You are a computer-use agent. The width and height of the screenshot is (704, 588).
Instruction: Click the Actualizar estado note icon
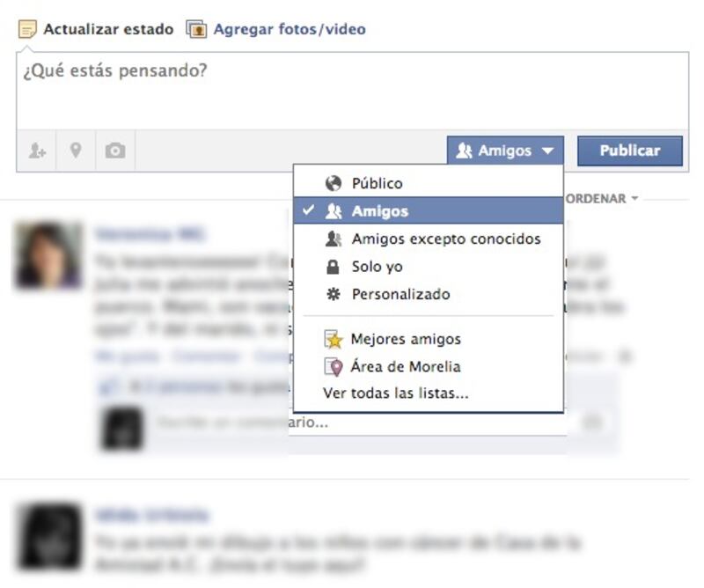27,29
